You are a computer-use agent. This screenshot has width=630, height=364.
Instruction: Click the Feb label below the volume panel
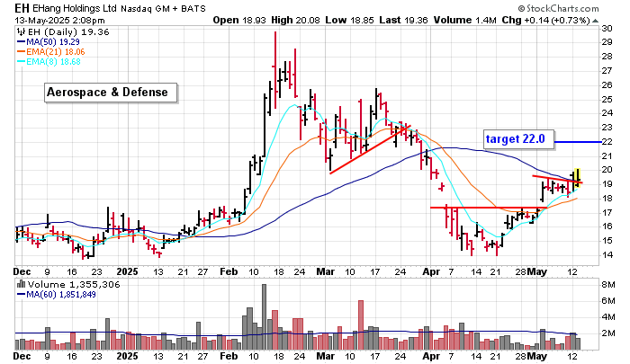click(229, 356)
